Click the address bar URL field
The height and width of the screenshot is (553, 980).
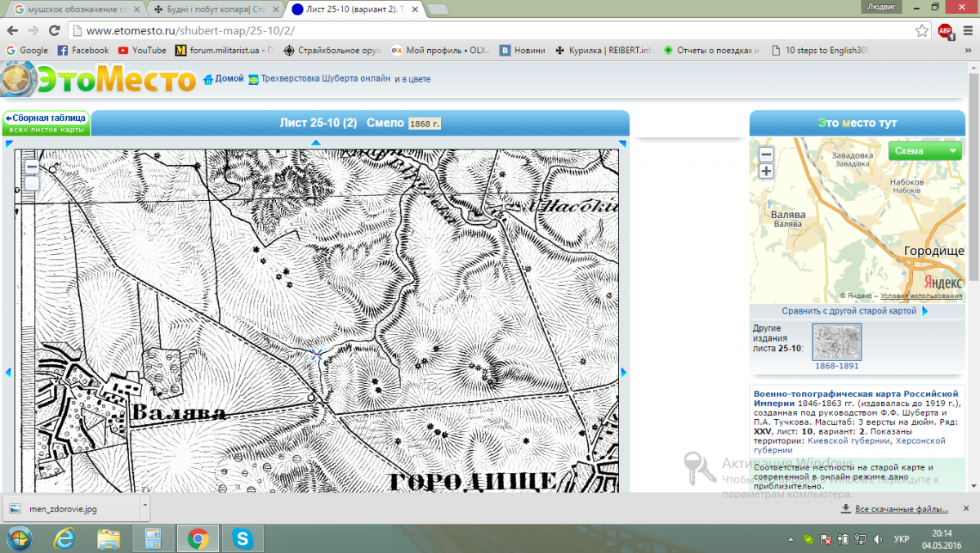click(x=490, y=31)
